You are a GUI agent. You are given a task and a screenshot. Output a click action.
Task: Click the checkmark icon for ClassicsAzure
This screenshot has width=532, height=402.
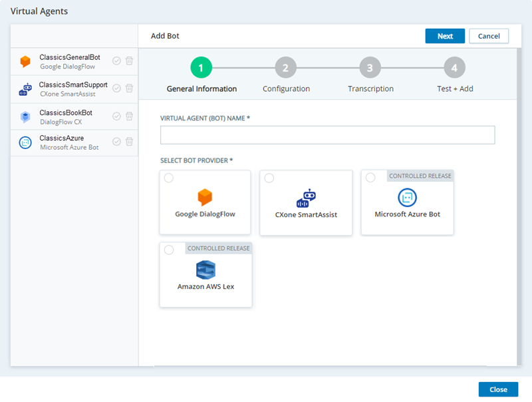(116, 142)
